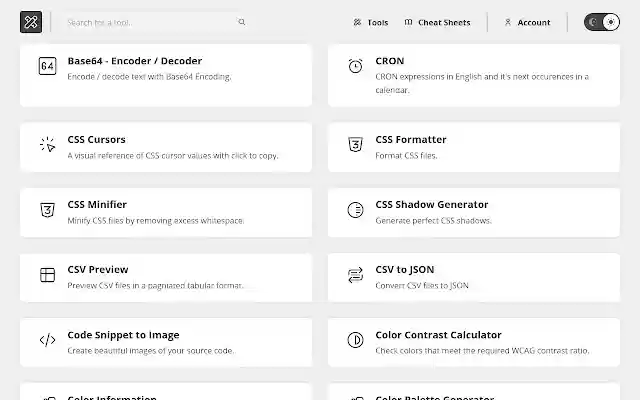This screenshot has width=640, height=400.
Task: Open the Cheat Sheets menu
Action: click(x=436, y=22)
